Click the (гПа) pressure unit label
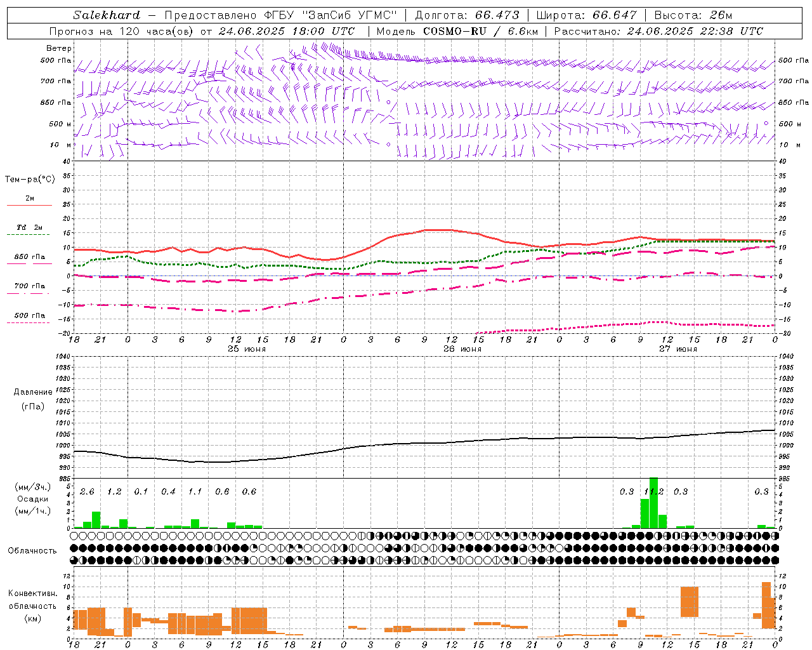812x650 pixels. point(33,406)
